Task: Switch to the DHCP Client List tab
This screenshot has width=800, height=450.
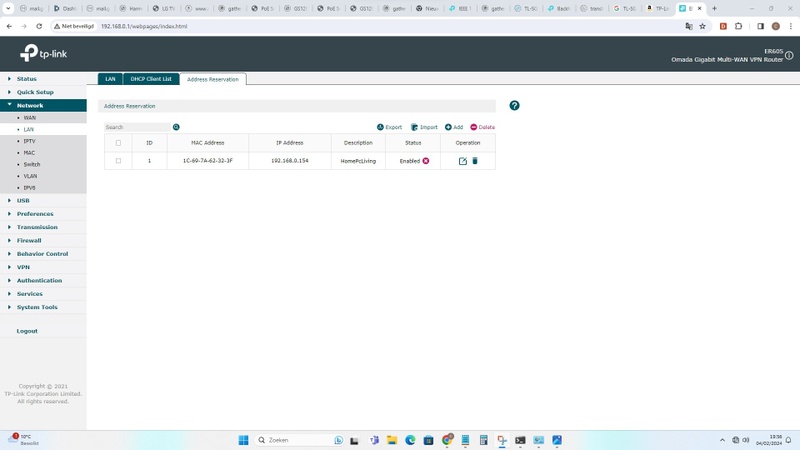Action: (151, 79)
